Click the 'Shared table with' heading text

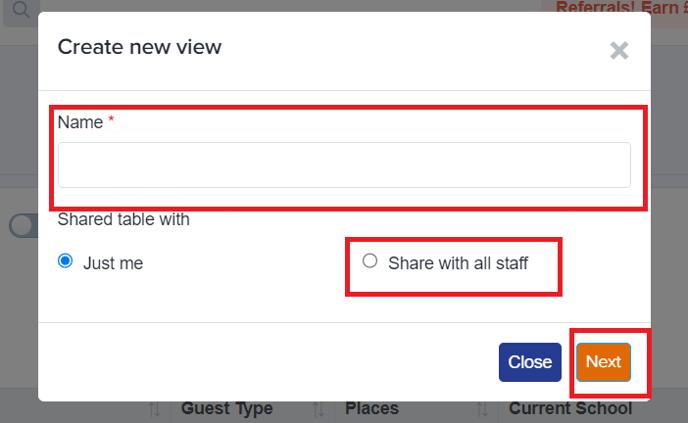(x=124, y=219)
